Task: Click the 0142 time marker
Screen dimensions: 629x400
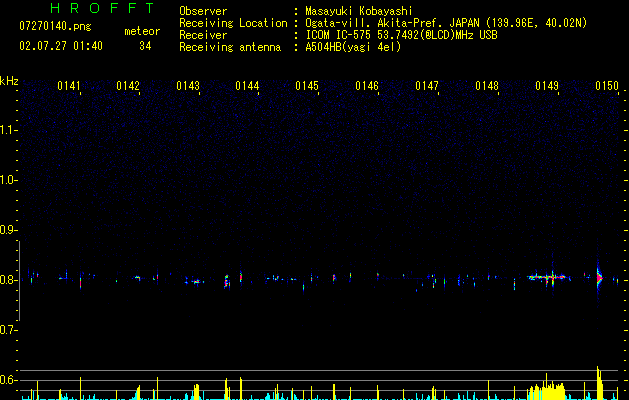Action: (128, 86)
